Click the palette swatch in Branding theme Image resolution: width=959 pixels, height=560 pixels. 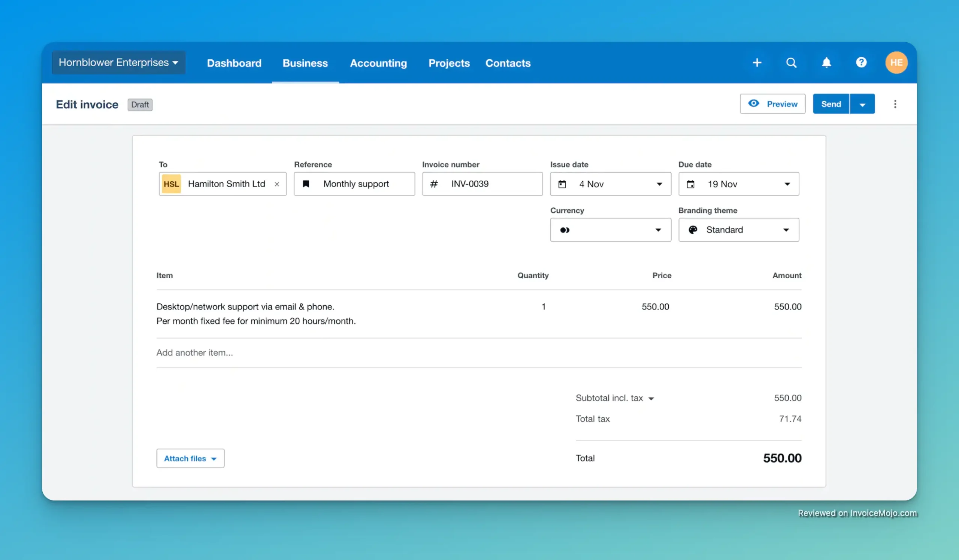pos(692,230)
